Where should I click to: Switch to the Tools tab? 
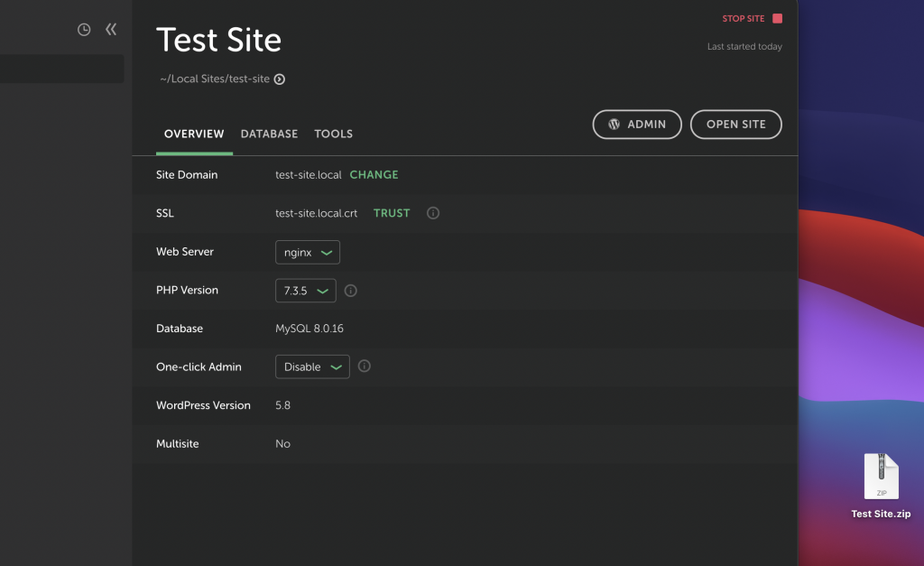pyautogui.click(x=333, y=134)
